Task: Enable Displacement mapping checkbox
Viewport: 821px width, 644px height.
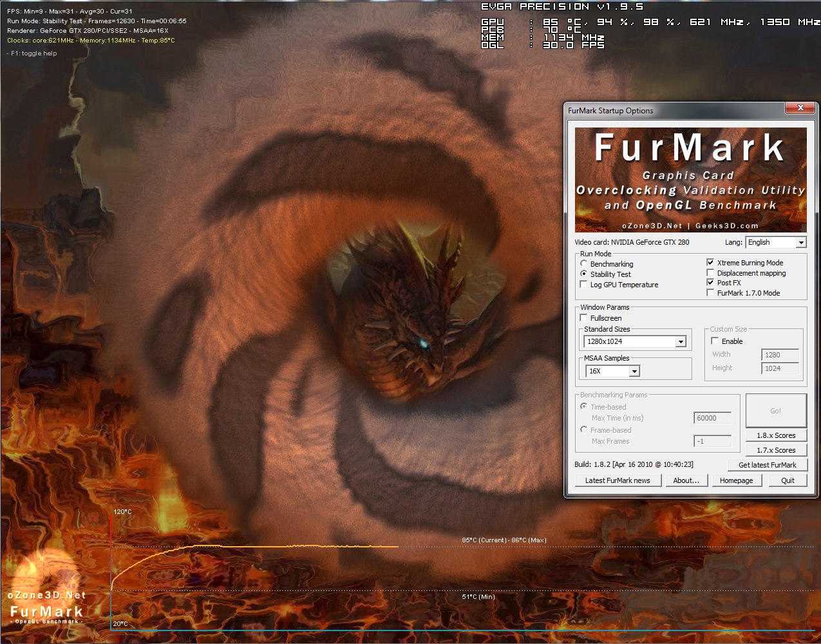Action: coord(710,273)
